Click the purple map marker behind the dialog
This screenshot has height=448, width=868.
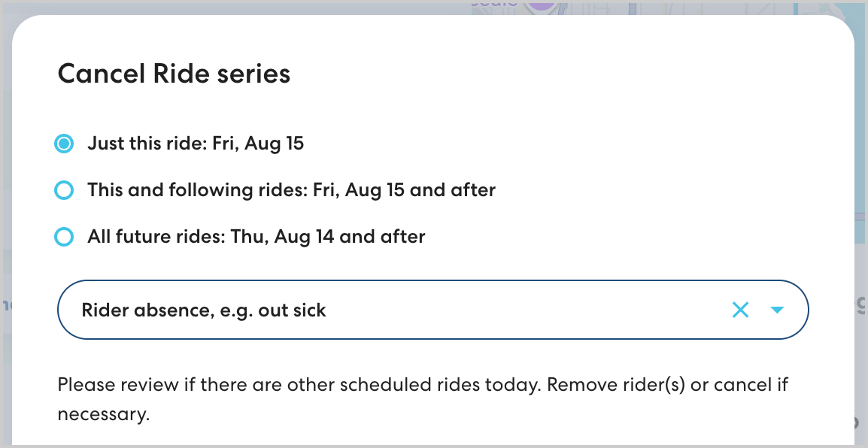pyautogui.click(x=540, y=5)
